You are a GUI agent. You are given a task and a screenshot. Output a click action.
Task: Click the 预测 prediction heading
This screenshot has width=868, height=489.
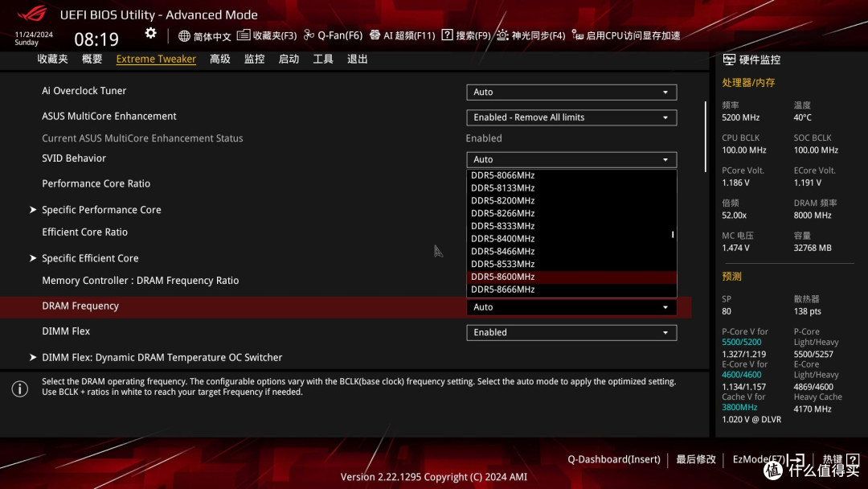(731, 277)
